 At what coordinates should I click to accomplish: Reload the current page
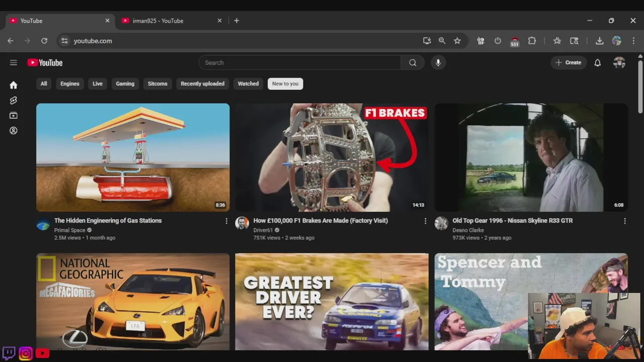pyautogui.click(x=44, y=41)
